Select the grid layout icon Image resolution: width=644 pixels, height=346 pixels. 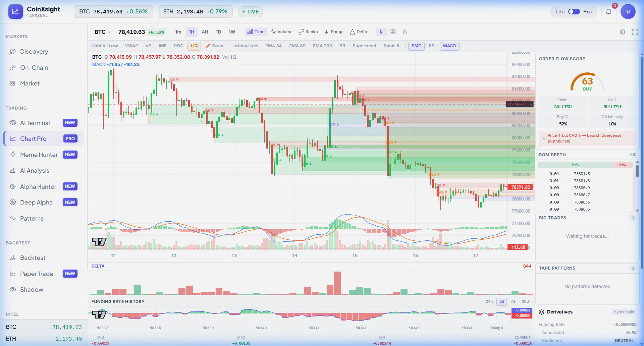(x=393, y=32)
